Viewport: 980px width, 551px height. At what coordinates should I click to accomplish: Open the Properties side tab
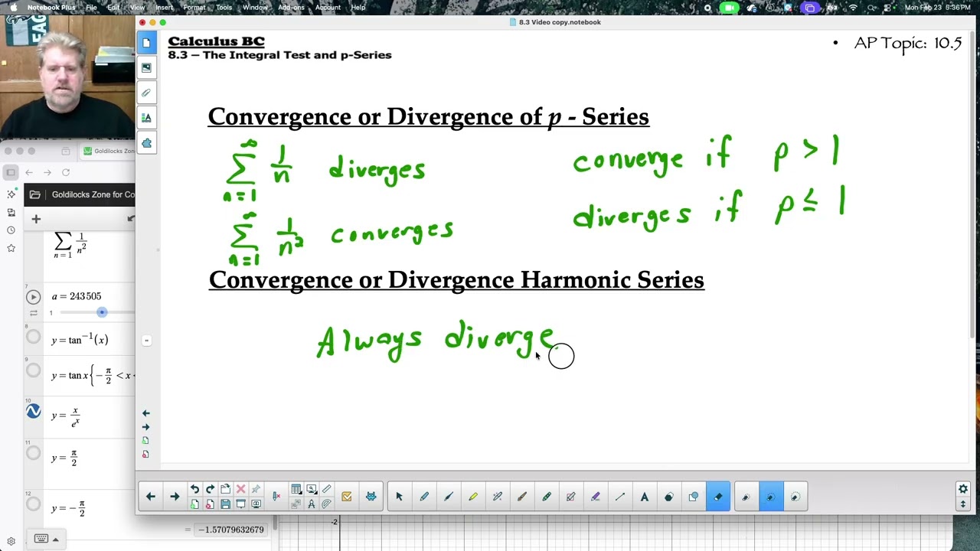[x=146, y=118]
